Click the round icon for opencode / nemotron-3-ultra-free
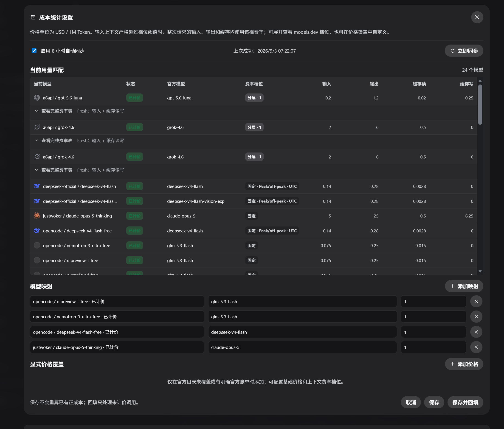This screenshot has width=504, height=429. tap(37, 245)
